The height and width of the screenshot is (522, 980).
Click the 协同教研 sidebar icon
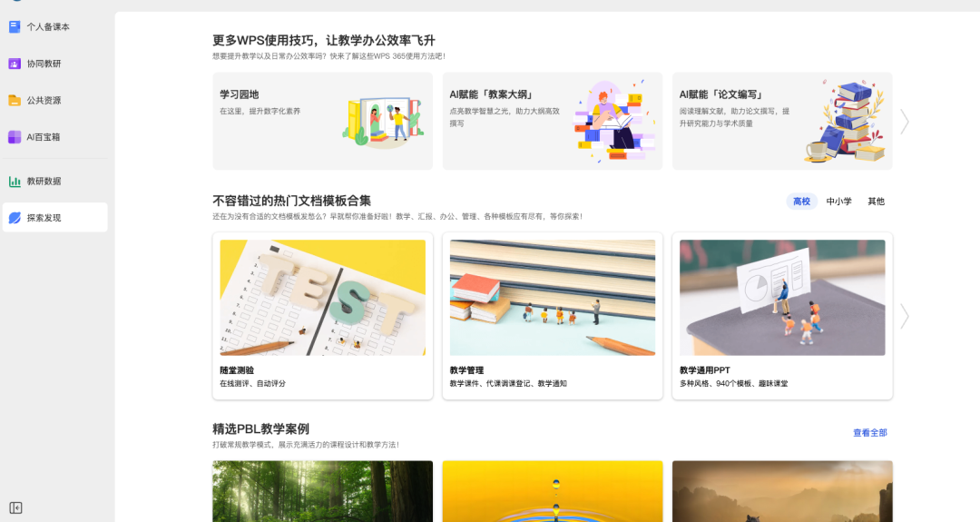tap(15, 64)
